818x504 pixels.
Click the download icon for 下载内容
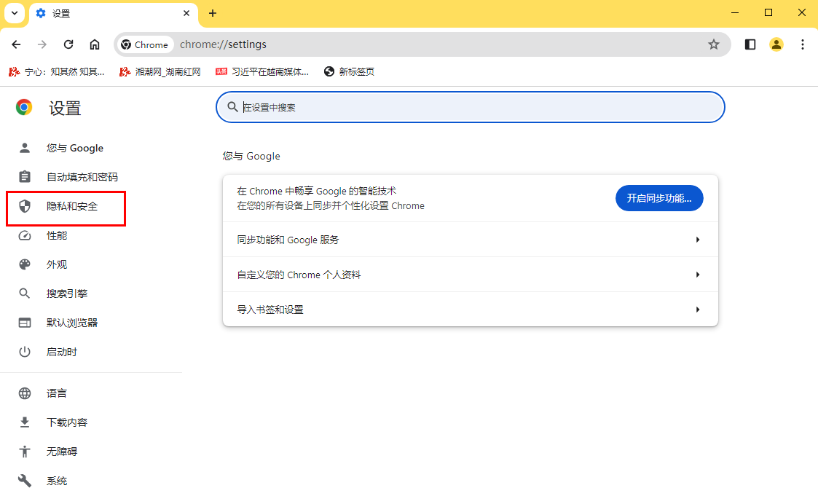(25, 422)
